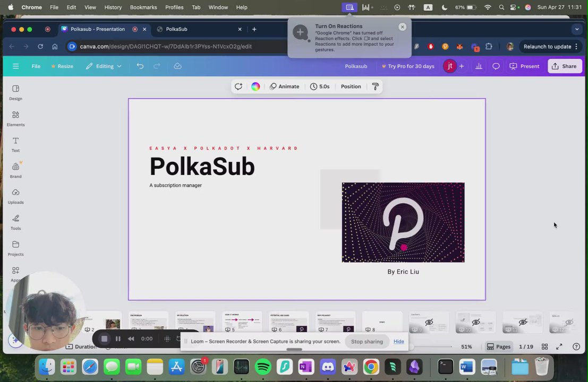This screenshot has height=382, width=588.
Task: Restart Loom recording with rewind icon
Action: coord(131,338)
